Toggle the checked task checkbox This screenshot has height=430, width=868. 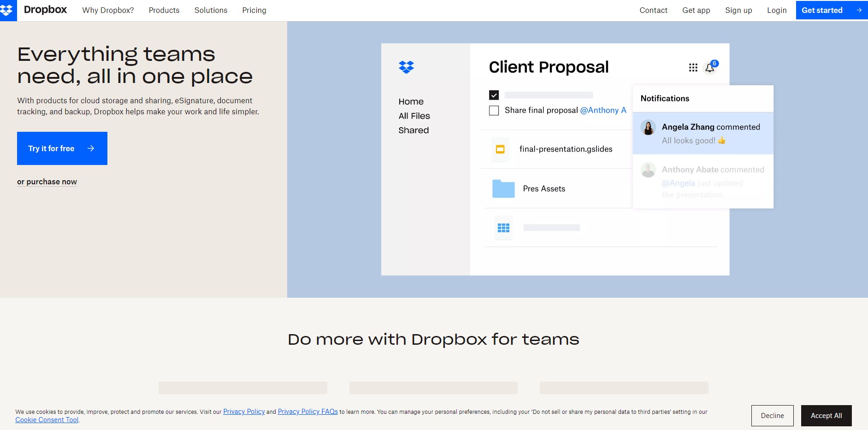click(x=494, y=95)
